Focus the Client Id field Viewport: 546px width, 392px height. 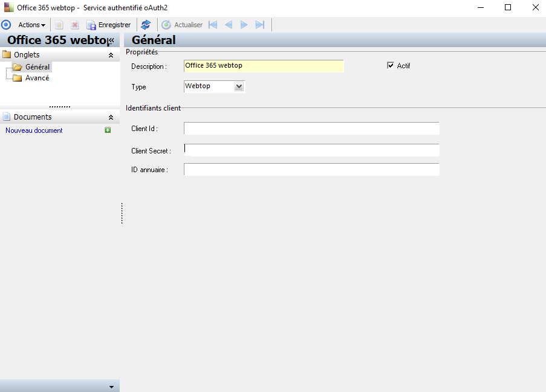point(311,128)
